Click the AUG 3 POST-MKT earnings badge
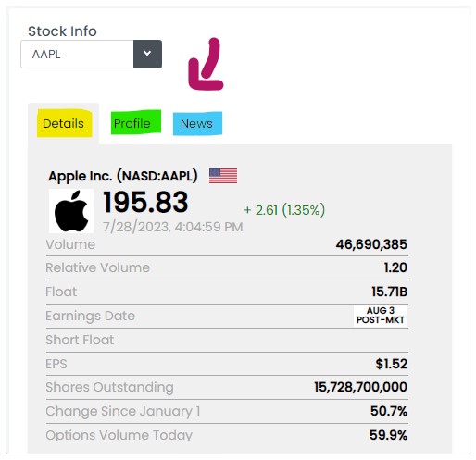This screenshot has height=460, width=476. 381,316
